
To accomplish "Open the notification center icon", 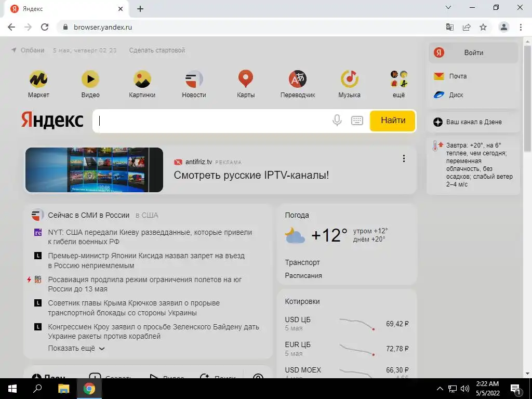I will 516,389.
